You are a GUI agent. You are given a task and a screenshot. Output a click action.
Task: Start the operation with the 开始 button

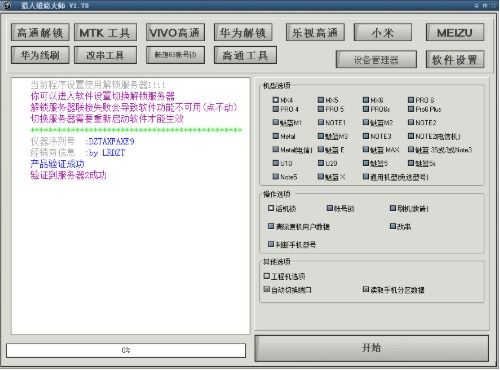[372, 348]
